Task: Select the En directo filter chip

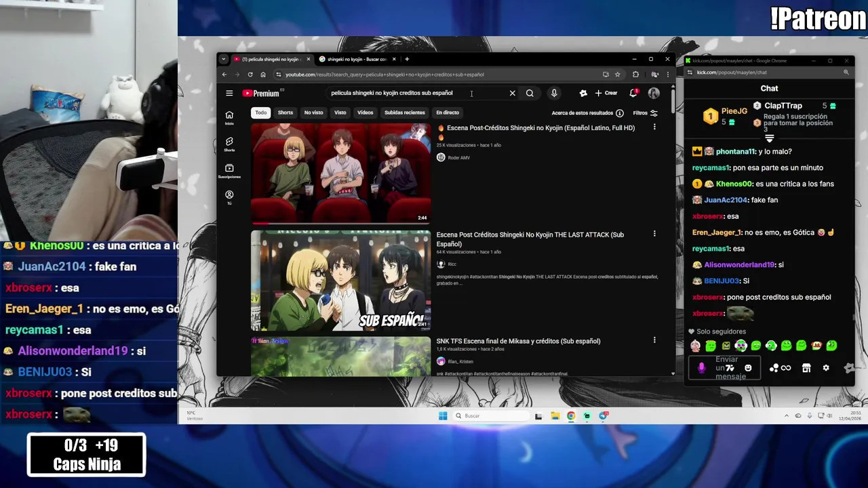Action: [x=448, y=113]
